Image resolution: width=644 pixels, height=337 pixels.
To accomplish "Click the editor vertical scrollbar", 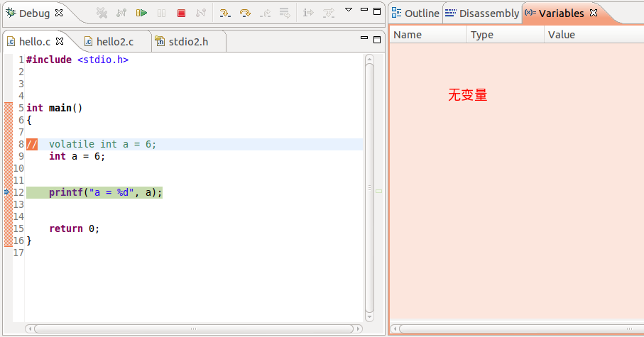I will pos(369,187).
